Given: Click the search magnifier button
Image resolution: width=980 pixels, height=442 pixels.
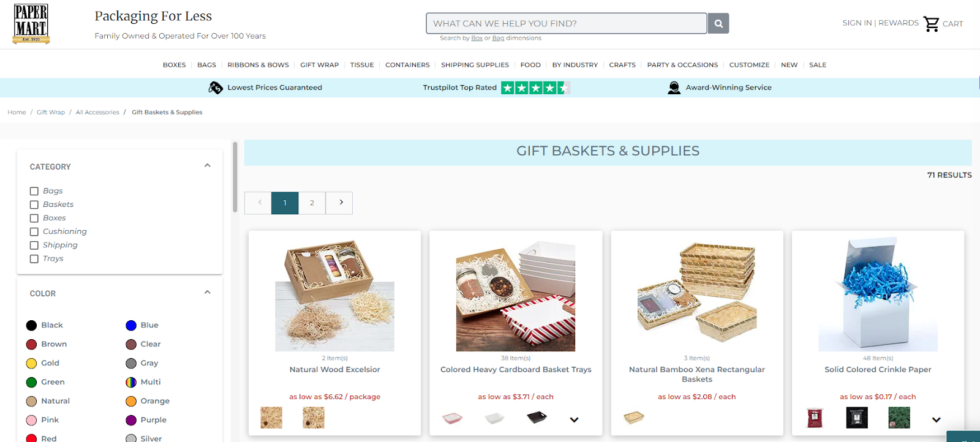Looking at the screenshot, I should [718, 23].
